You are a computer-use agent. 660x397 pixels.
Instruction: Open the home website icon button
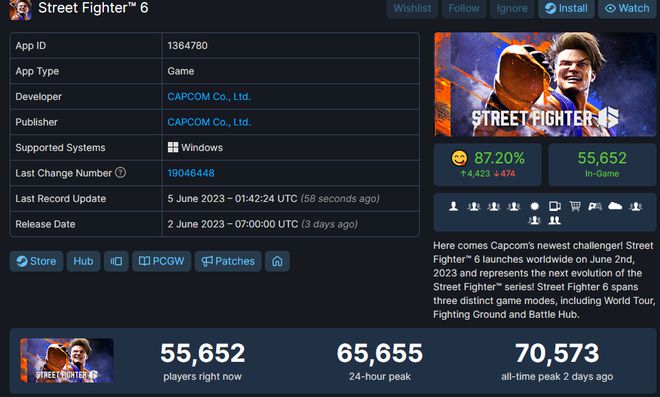277,261
